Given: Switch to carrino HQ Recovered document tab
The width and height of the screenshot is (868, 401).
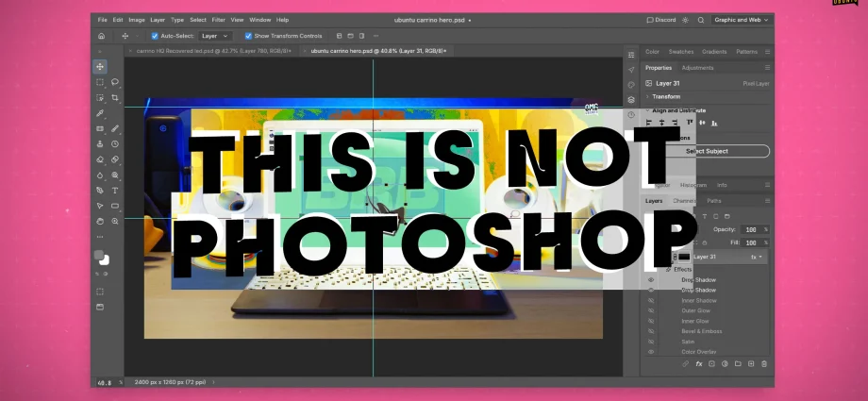Looking at the screenshot, I should pos(213,51).
